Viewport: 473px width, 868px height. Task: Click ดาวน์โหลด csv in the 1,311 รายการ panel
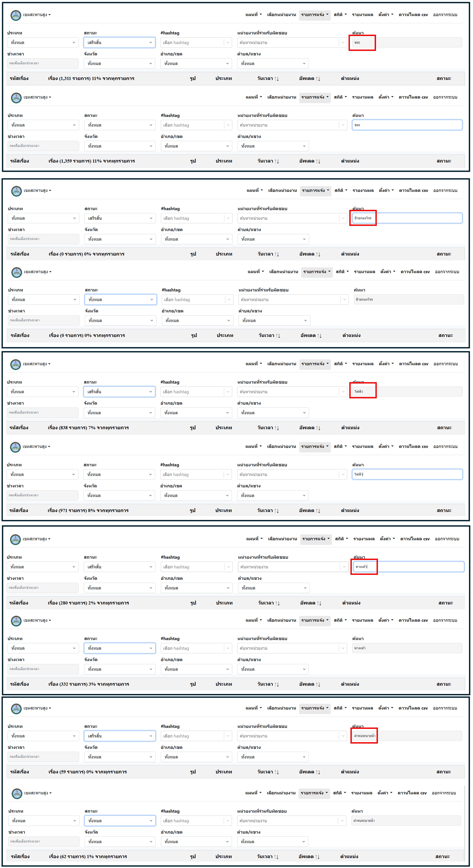[x=413, y=14]
